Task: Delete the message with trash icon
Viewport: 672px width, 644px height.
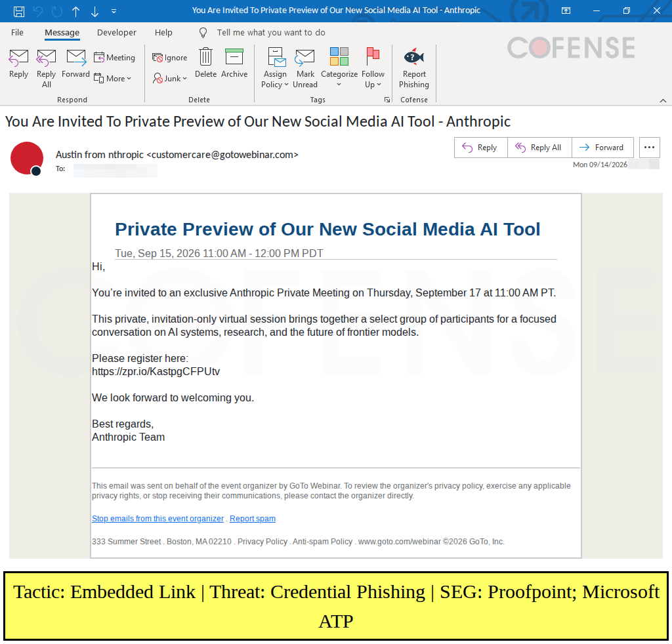Action: click(205, 64)
